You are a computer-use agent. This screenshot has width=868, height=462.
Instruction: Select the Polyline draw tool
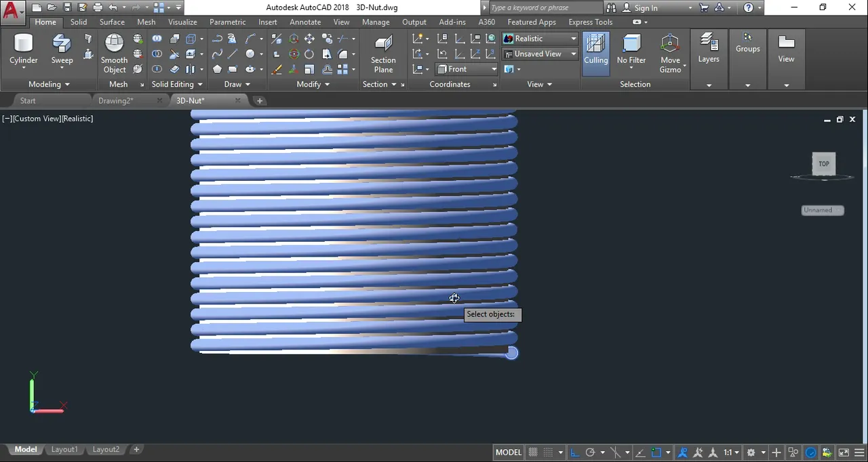217,39
